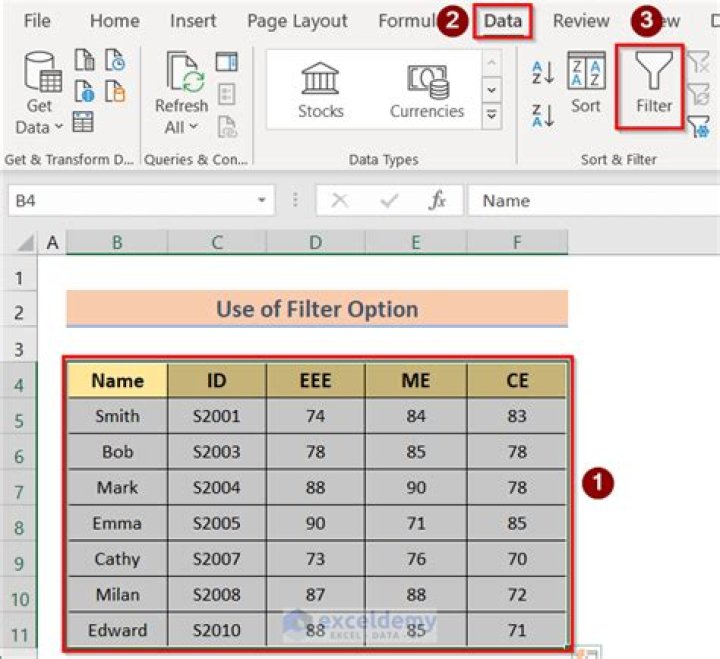
Task: Click the Select All corner triangle
Action: [x=26, y=242]
